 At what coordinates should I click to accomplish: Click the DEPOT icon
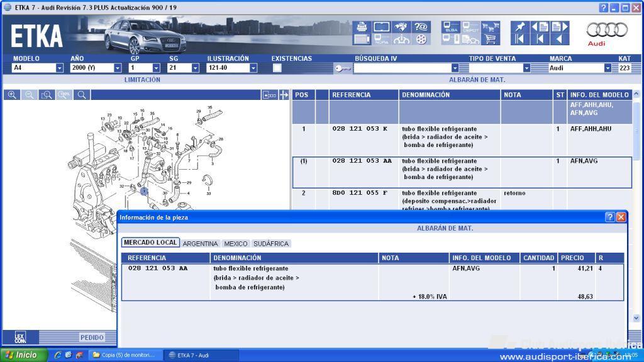(x=470, y=27)
